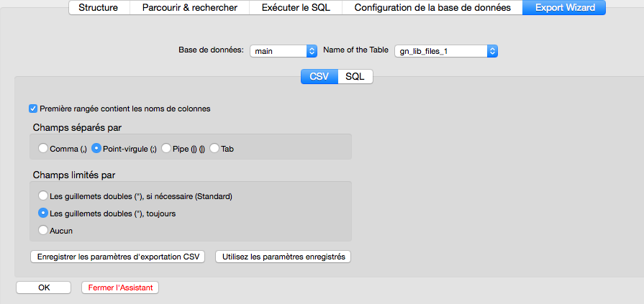This screenshot has width=644, height=304.
Task: Select Comma as field separator
Action: click(x=43, y=149)
